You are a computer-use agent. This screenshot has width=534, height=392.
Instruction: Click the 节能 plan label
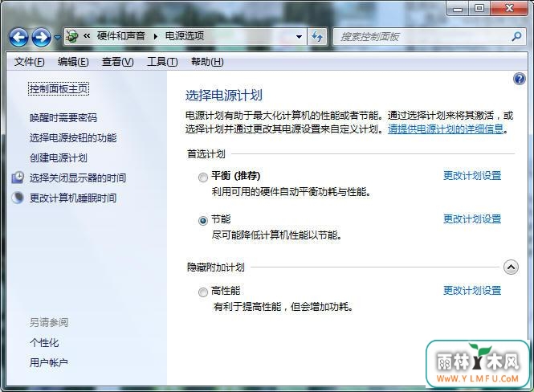coord(221,219)
